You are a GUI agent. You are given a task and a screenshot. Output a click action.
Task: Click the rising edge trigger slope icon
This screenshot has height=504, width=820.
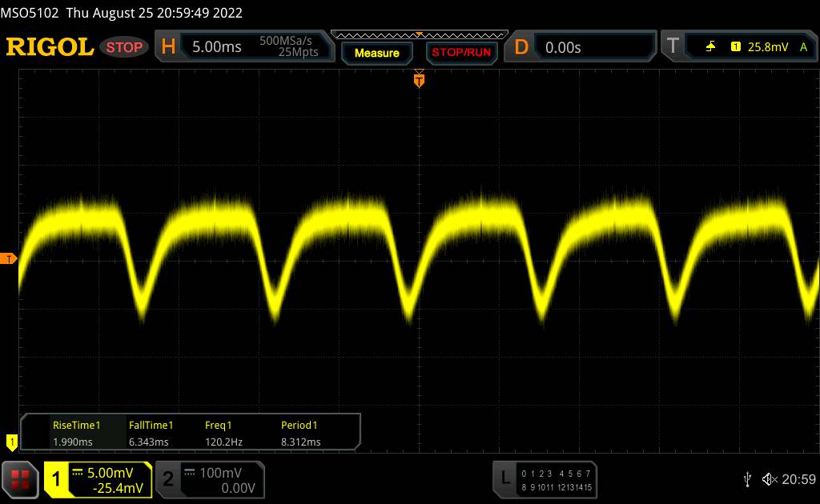pos(711,47)
